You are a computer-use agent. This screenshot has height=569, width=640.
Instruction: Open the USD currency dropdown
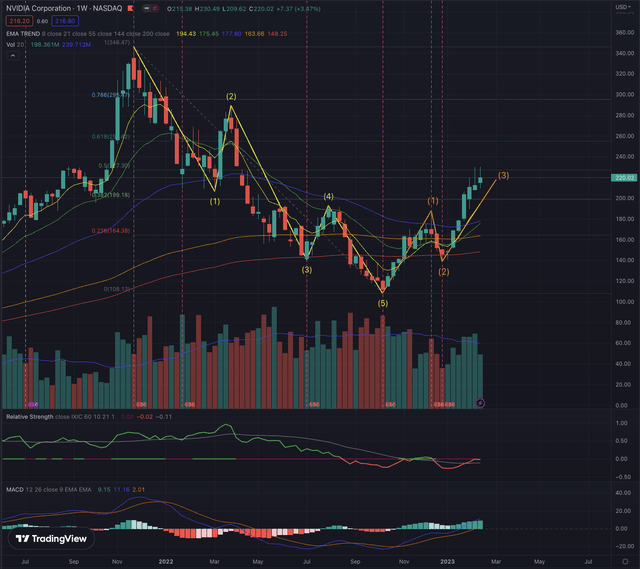pos(624,7)
